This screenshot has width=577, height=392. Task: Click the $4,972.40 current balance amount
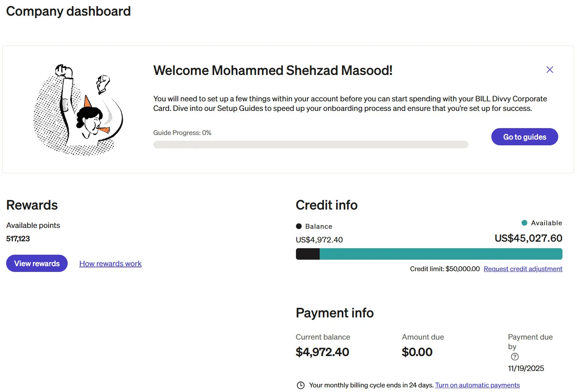point(322,352)
